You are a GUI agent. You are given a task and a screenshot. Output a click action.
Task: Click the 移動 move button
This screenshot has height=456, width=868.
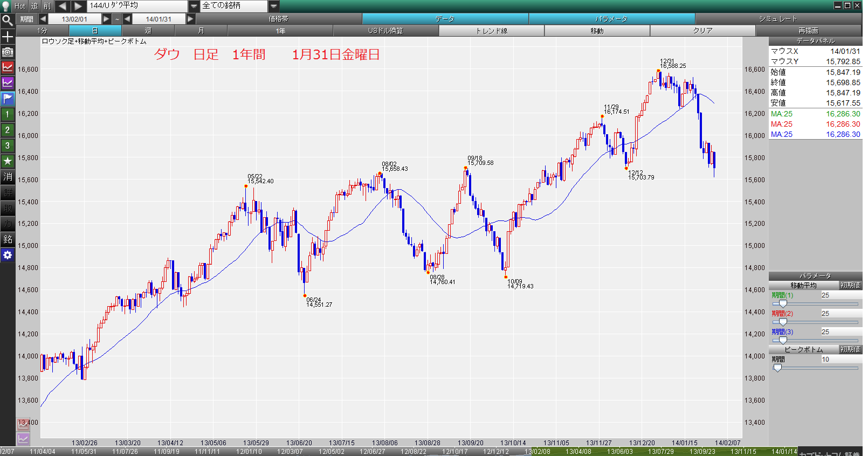pyautogui.click(x=597, y=31)
